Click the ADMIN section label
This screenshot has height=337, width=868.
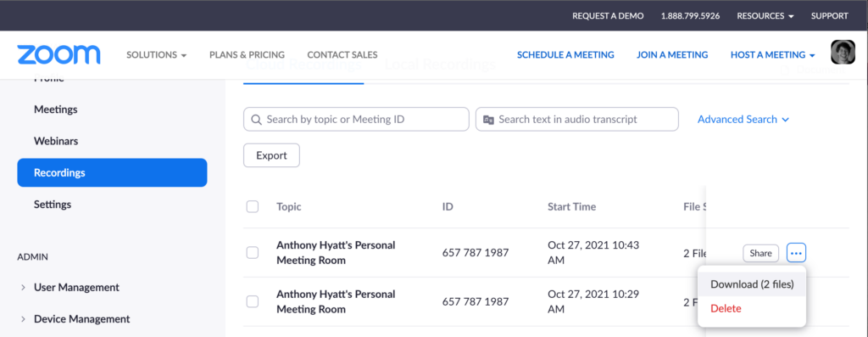[x=32, y=256]
